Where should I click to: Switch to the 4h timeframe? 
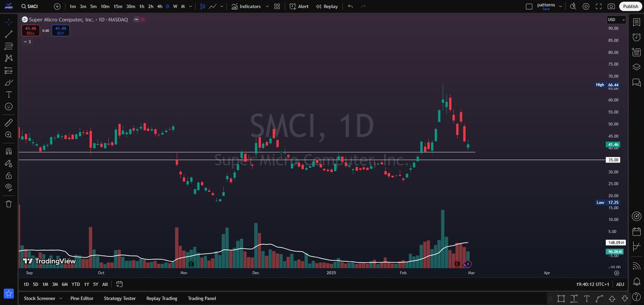point(159,6)
